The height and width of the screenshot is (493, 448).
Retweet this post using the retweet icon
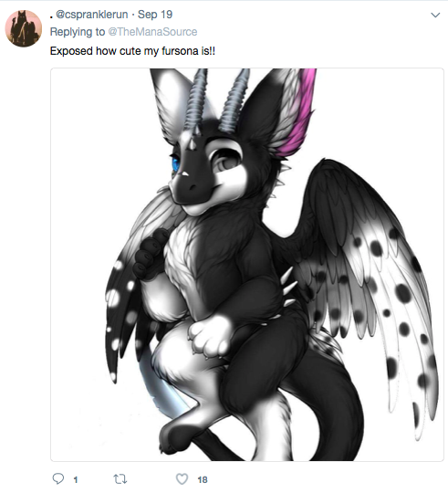[x=120, y=479]
